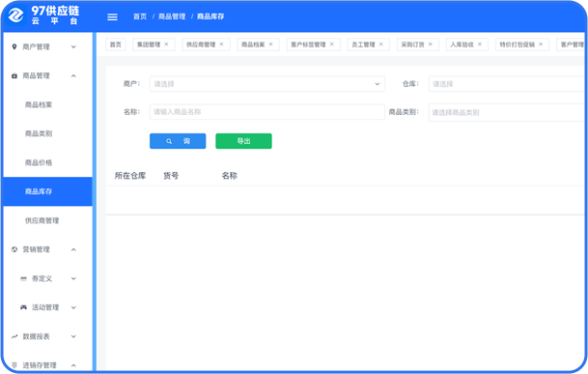Click the 进销存管理 menu icon
This screenshot has width=588, height=374.
[x=14, y=365]
